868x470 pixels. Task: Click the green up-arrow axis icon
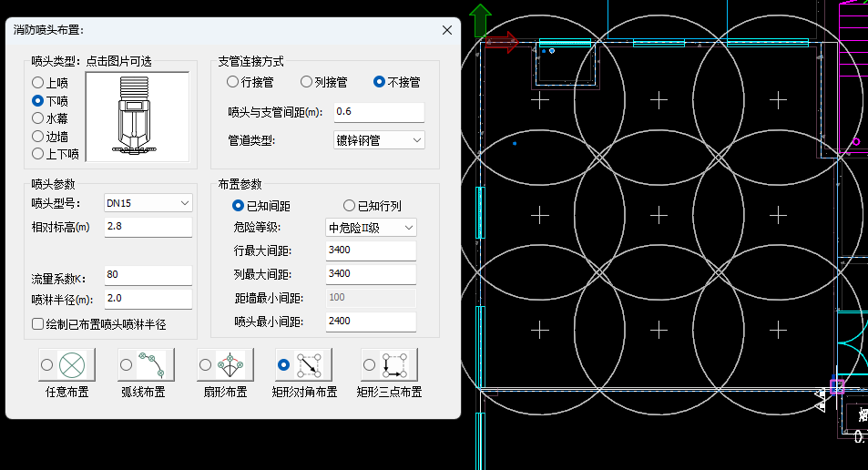click(x=481, y=20)
